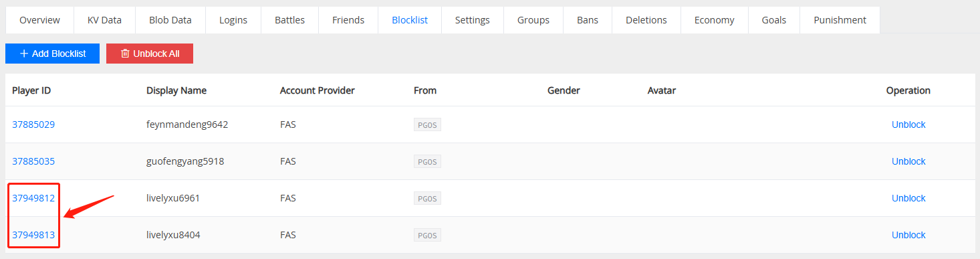The width and height of the screenshot is (980, 259).
Task: Open the Settings tab
Action: pos(472,20)
